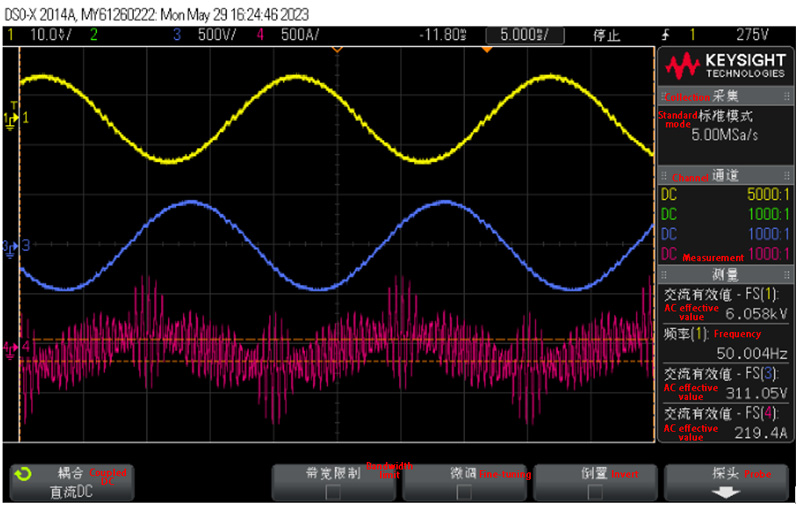The image size is (800, 506).
Task: Click channel 1 scale 10.0V/
Action: (51, 35)
